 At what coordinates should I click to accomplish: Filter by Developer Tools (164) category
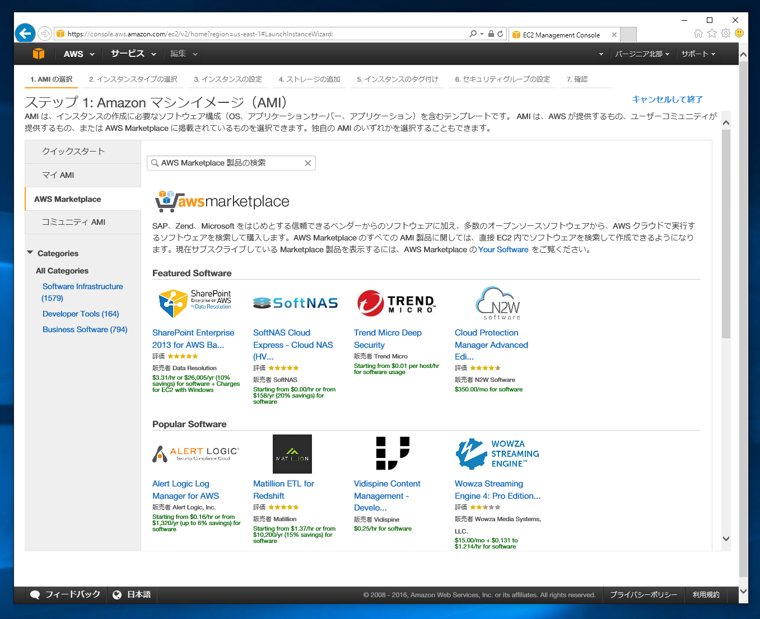click(80, 314)
